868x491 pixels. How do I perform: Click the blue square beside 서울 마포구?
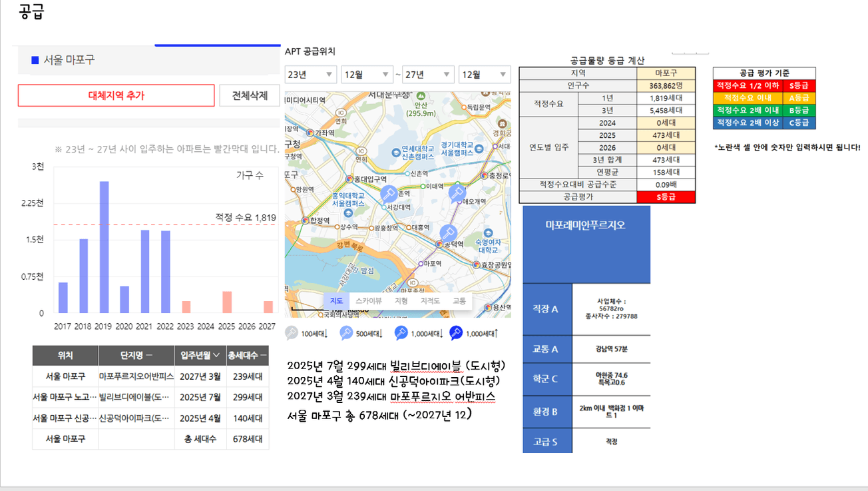pos(35,60)
